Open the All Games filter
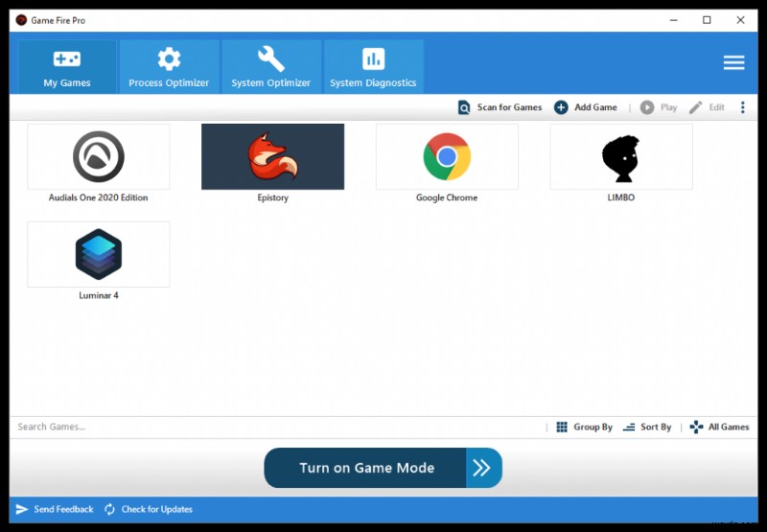The height and width of the screenshot is (532, 767). pos(729,427)
